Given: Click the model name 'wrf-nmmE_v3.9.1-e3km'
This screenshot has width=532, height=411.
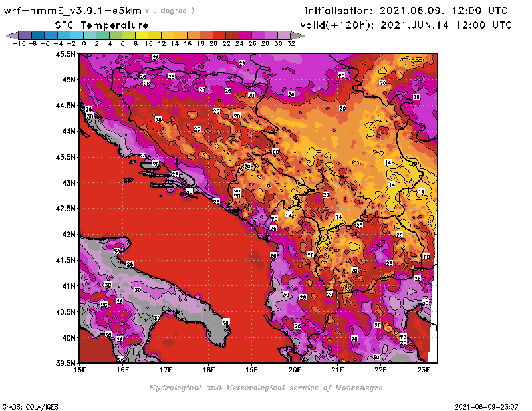Looking at the screenshot, I should click(x=72, y=11).
